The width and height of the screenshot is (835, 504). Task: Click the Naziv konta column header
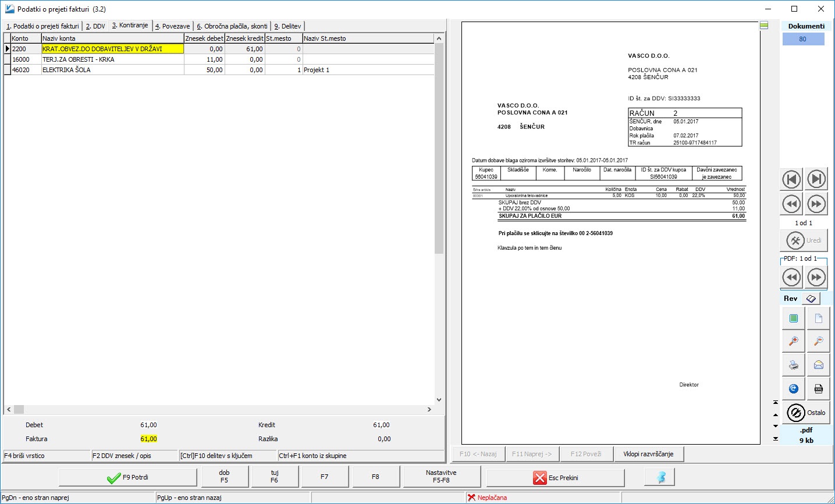point(112,38)
